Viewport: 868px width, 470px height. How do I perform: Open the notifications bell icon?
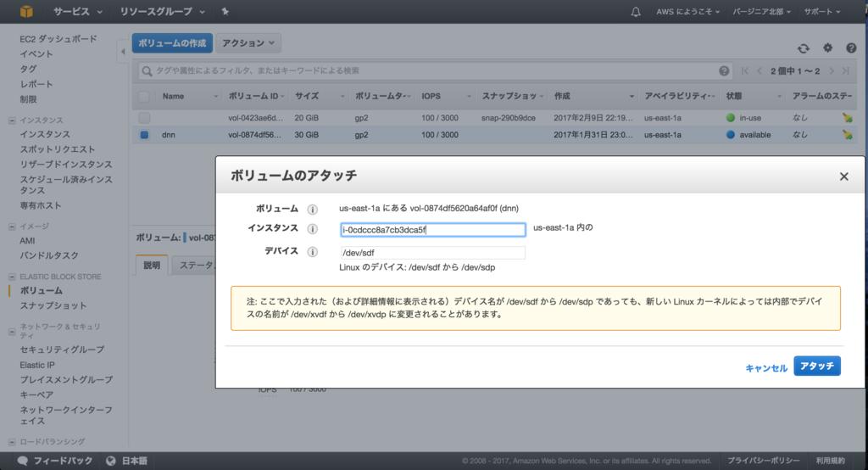pos(636,12)
